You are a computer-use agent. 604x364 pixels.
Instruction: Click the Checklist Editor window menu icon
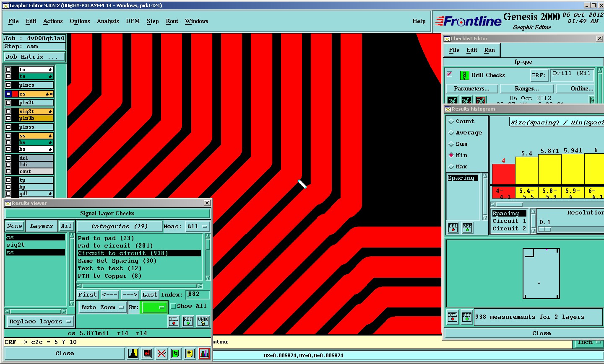pyautogui.click(x=447, y=39)
